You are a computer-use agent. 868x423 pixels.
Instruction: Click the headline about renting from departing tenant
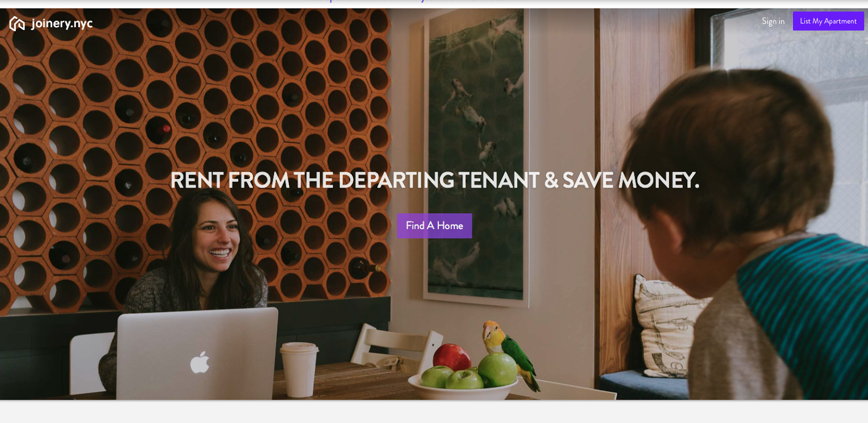click(x=435, y=181)
